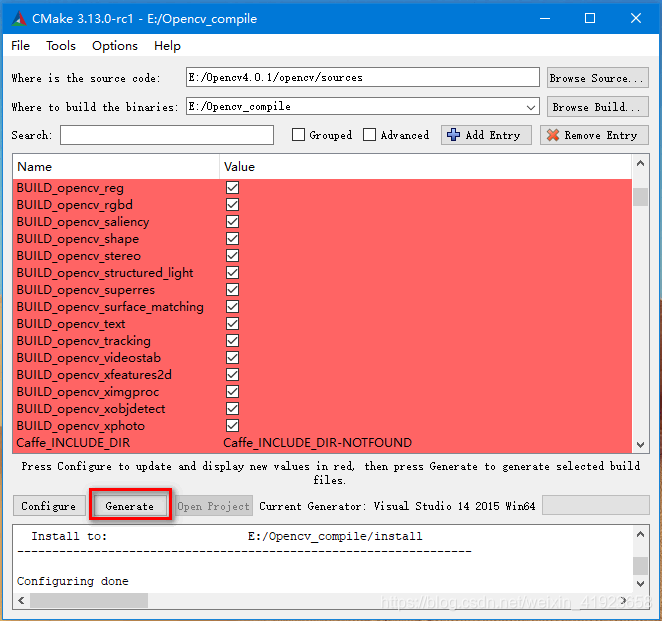Uncheck BUILD_opencv_videostab checkbox
Viewport: 662px width, 621px height.
(232, 358)
